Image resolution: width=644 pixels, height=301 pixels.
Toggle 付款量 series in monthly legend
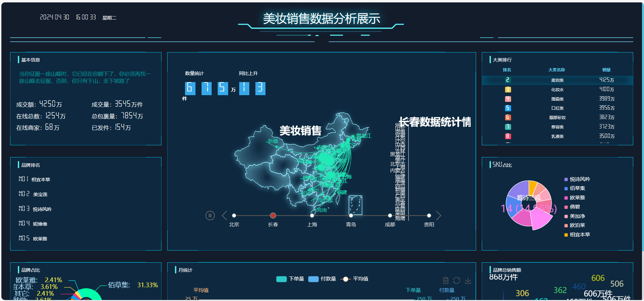pos(322,279)
